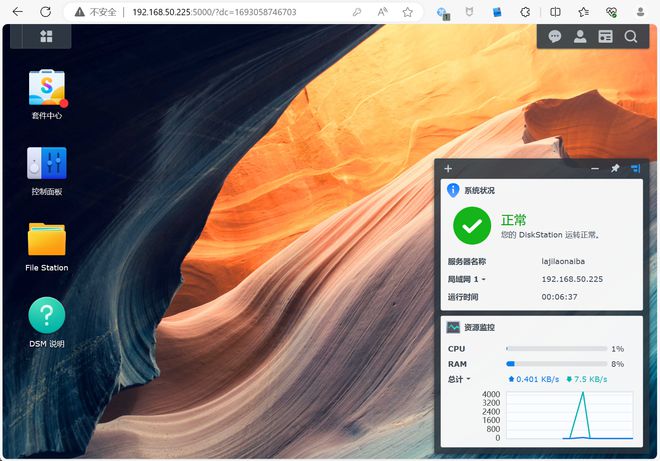
Task: Toggle the widgets panel icon in taskbar
Action: (x=605, y=37)
